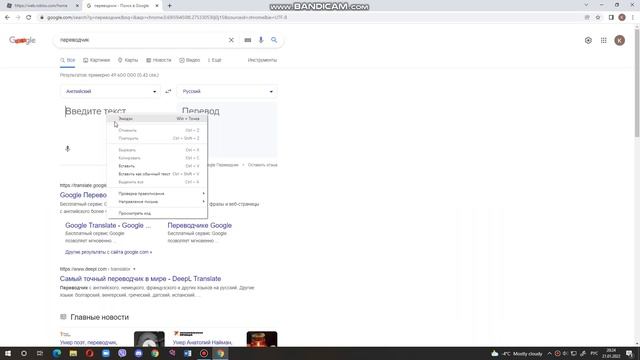Expand deepl.com result options arrow
This screenshot has height=360, width=640.
[134, 269]
